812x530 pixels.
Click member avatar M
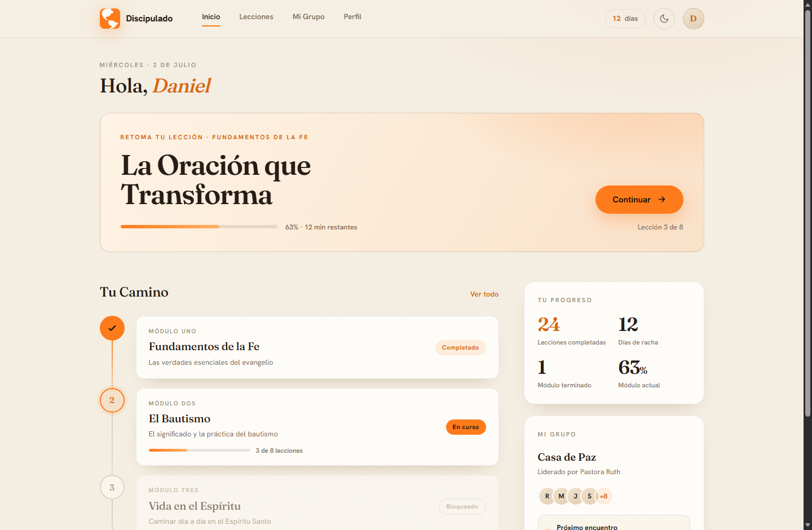point(561,496)
